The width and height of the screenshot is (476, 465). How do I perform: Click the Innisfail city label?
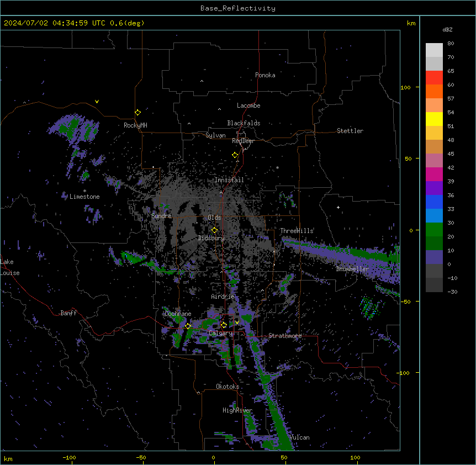coord(229,180)
